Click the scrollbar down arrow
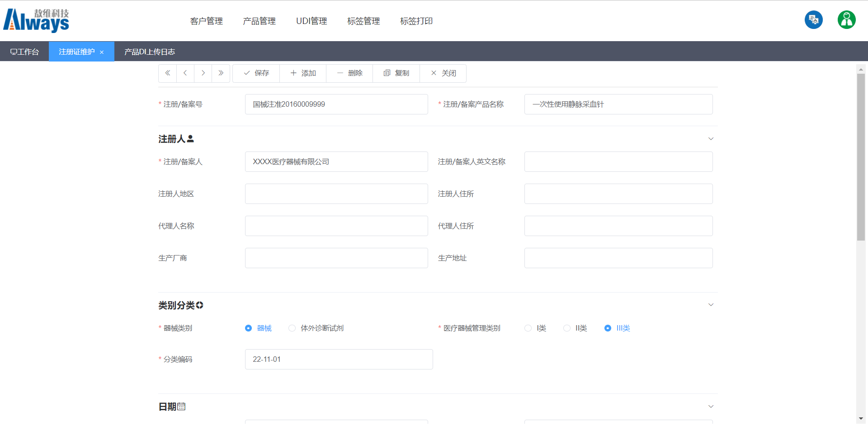 point(861,419)
